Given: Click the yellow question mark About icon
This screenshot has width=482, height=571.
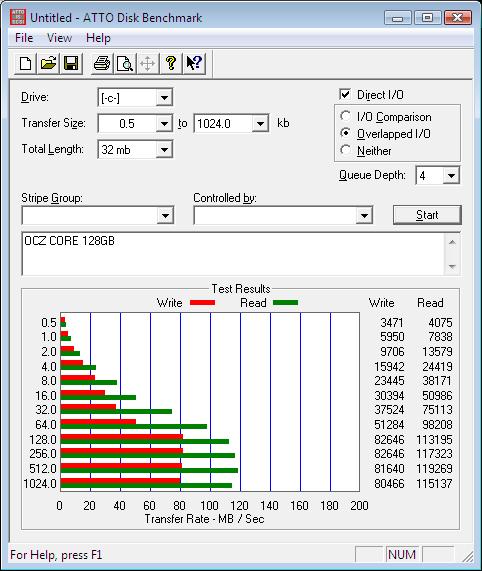Looking at the screenshot, I should 170,64.
